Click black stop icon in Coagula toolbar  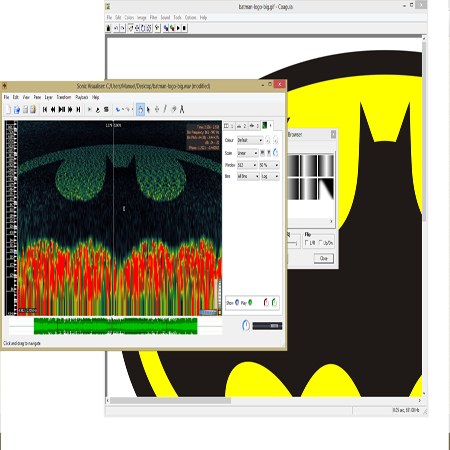click(184, 28)
